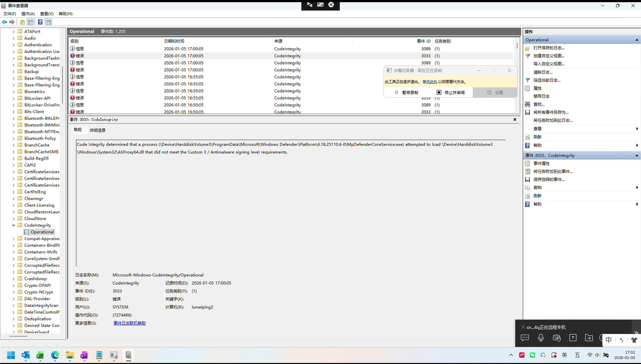The image size is (641, 364).
Task: Expand the Crashdump tree node
Action: pyautogui.click(x=13, y=279)
